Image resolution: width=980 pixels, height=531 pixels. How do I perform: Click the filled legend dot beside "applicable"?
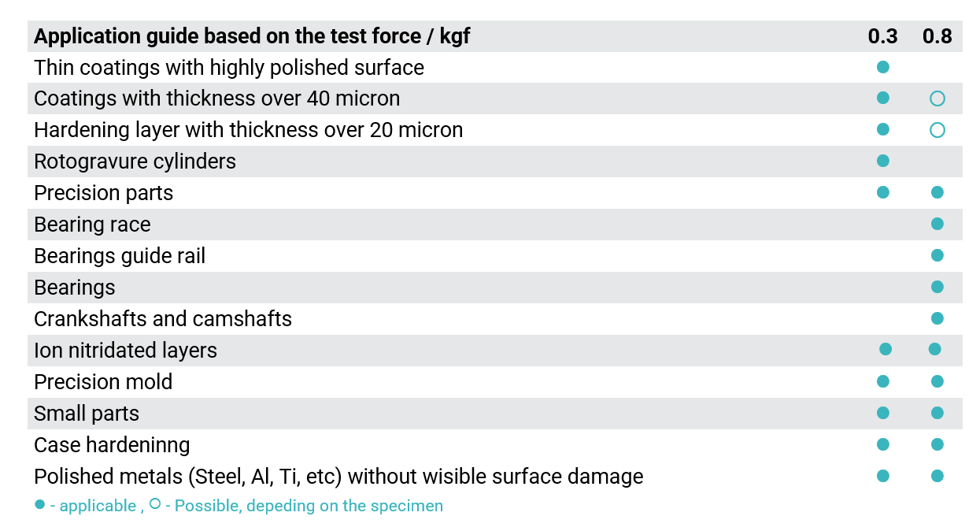(x=39, y=504)
